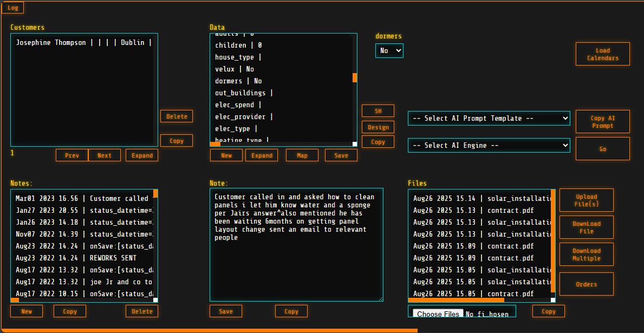
Task: Go to the Next customer
Action: click(x=104, y=155)
